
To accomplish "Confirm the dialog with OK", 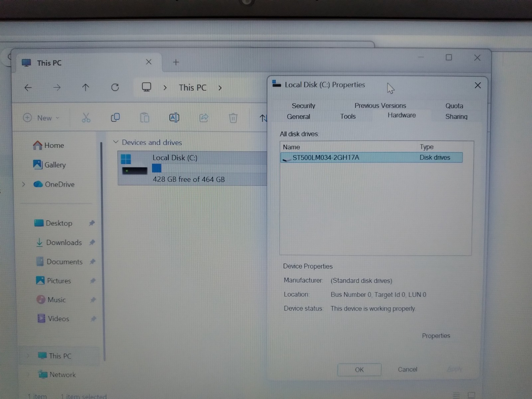I will [x=359, y=369].
